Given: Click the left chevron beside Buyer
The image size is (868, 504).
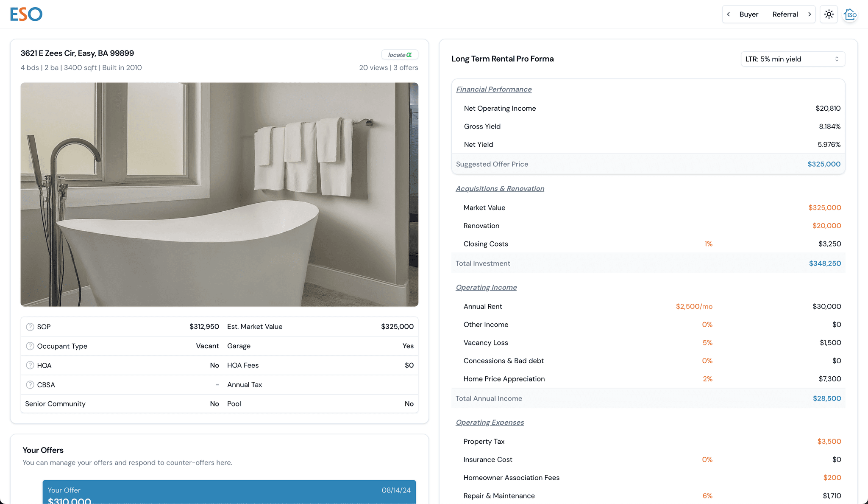Looking at the screenshot, I should [729, 14].
